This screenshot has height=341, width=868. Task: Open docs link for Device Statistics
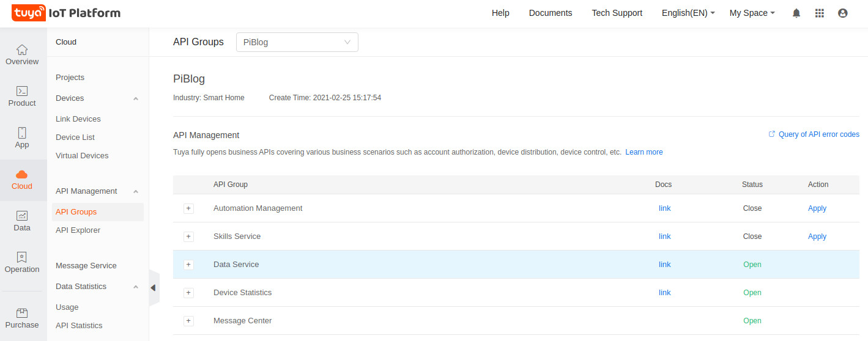click(665, 293)
